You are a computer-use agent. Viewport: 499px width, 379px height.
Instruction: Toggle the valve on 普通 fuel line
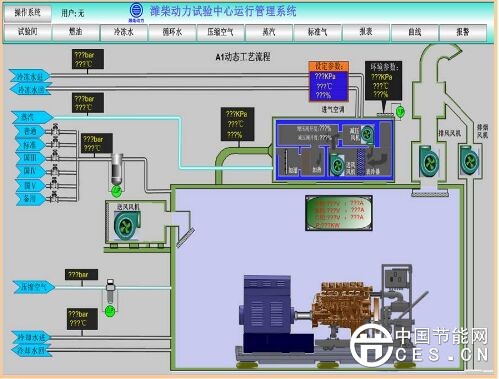tap(55, 131)
